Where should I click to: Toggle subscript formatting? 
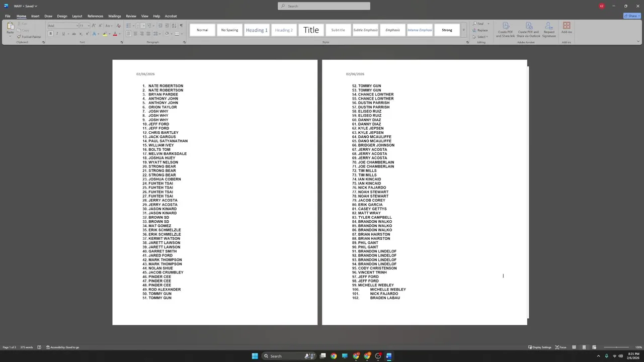coord(80,34)
